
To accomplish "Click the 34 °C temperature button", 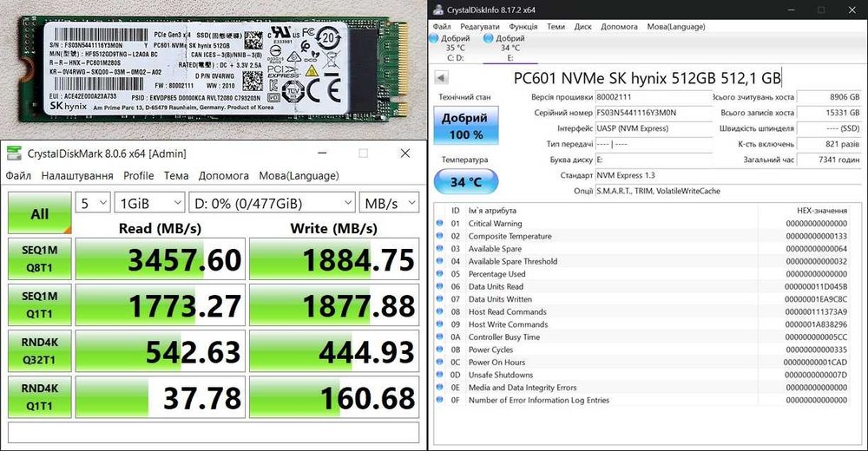I will (465, 182).
